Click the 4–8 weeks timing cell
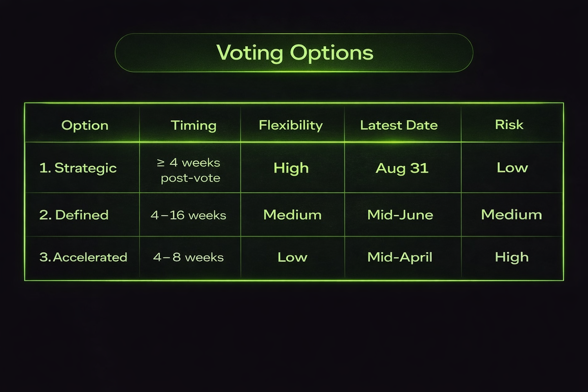Viewport: 588px width, 392px height. coord(189,257)
